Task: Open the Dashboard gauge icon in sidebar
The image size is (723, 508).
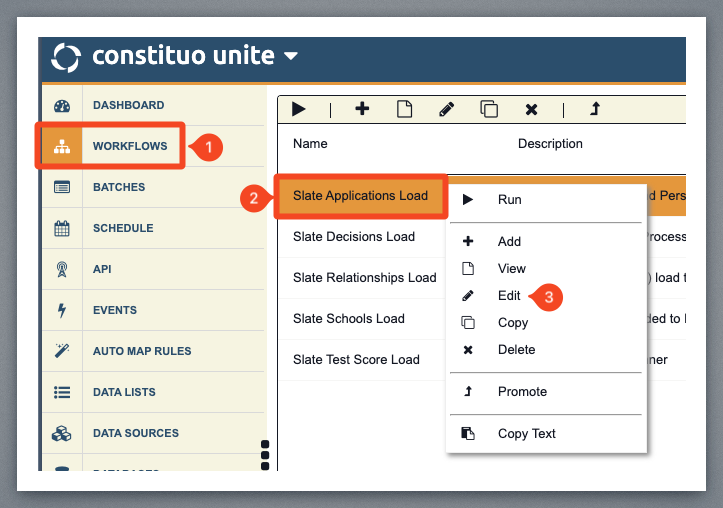Action: pos(62,106)
